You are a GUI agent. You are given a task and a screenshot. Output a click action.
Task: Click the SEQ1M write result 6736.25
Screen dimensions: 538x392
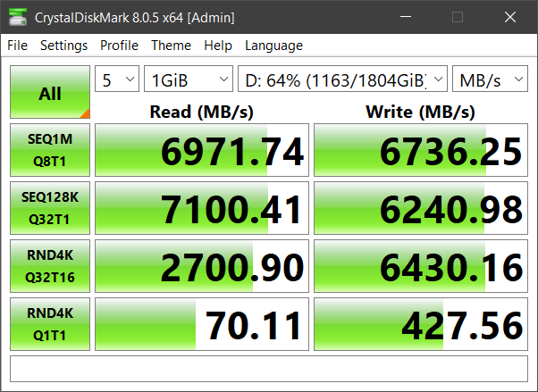pos(421,150)
